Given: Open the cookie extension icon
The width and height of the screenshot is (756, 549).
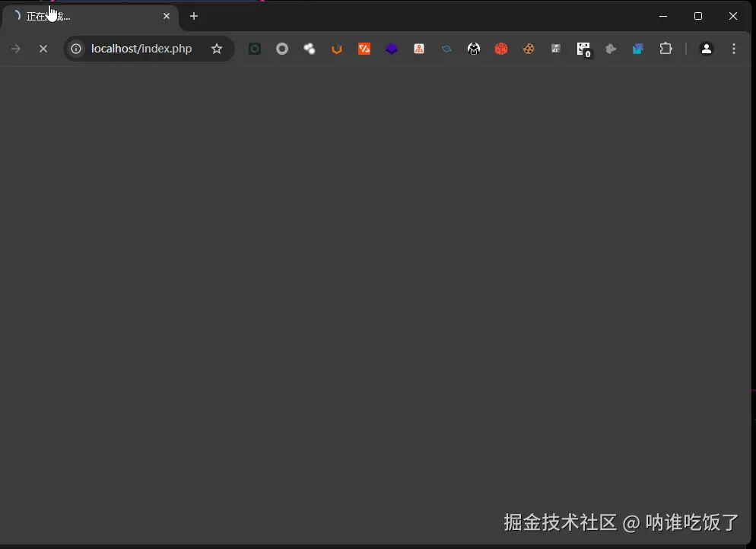Looking at the screenshot, I should [x=529, y=49].
